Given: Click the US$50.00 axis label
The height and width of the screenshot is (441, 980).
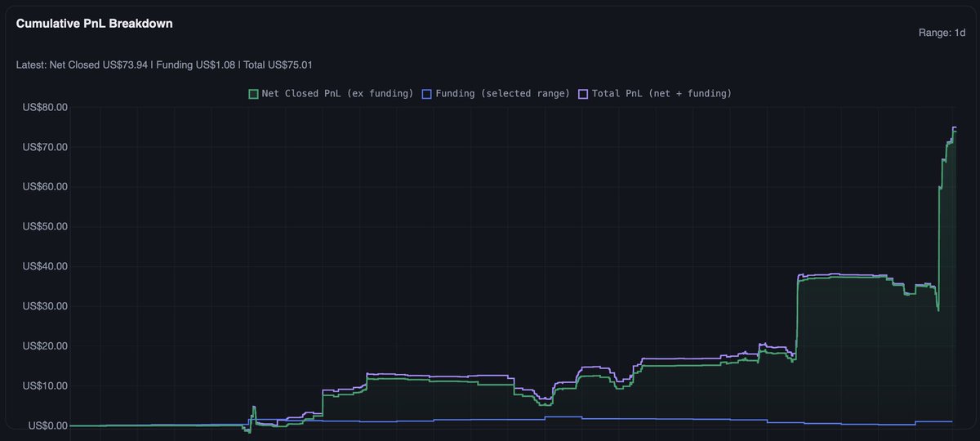Looking at the screenshot, I should tap(45, 226).
